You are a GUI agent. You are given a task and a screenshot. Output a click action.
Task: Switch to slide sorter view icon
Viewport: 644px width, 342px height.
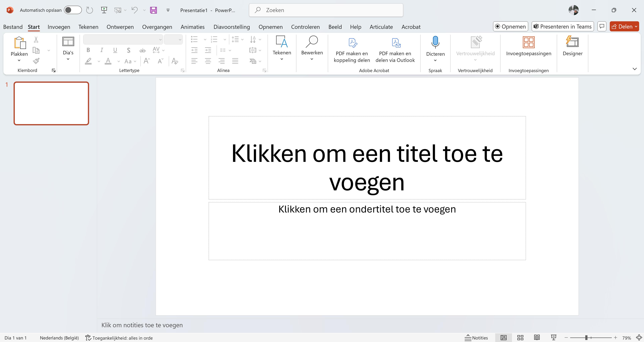tap(520, 338)
